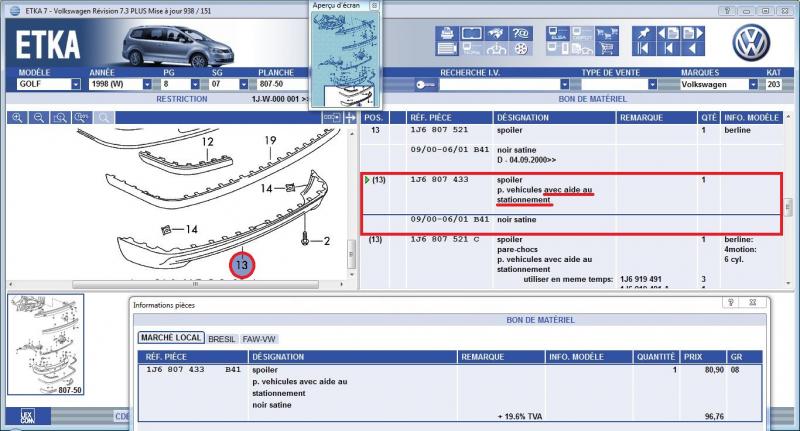Open the ELSA link icon
The image size is (800, 431).
[x=557, y=33]
